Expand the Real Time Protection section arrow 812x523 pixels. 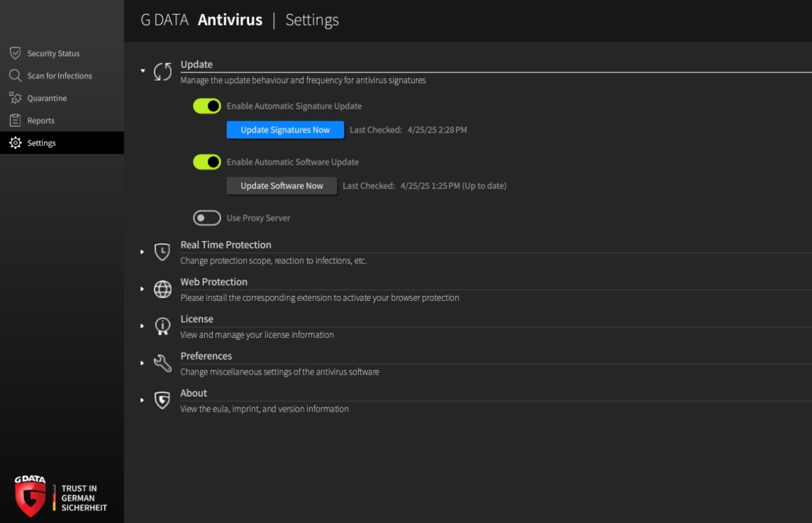[142, 252]
